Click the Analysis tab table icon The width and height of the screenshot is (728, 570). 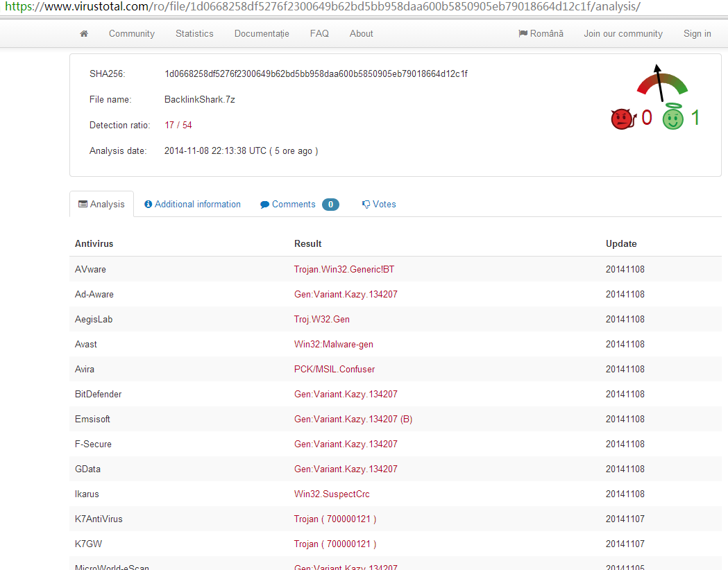(83, 204)
